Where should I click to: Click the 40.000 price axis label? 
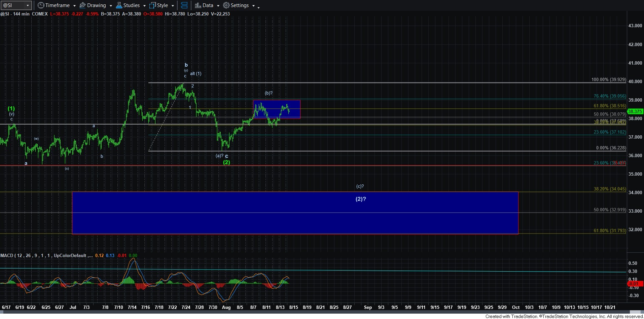[x=635, y=81]
